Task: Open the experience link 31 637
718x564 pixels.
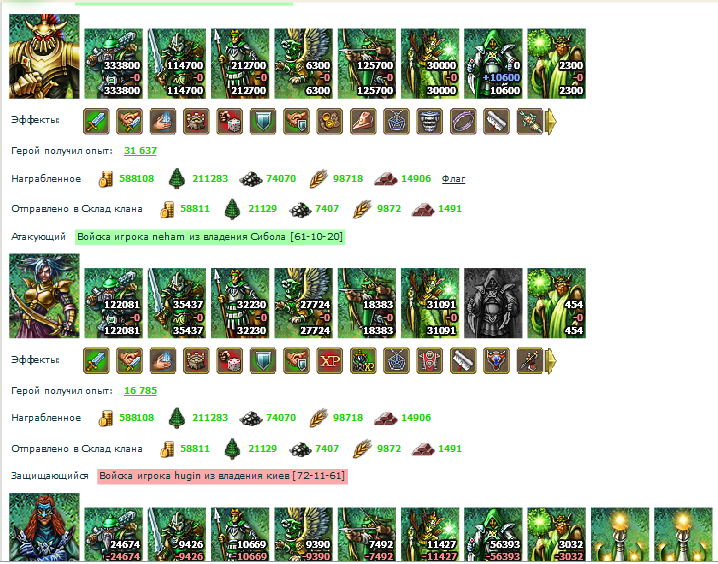Action: point(140,151)
